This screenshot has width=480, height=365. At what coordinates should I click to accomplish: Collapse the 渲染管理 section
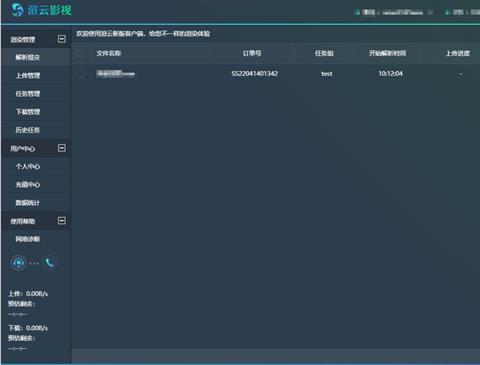point(62,39)
